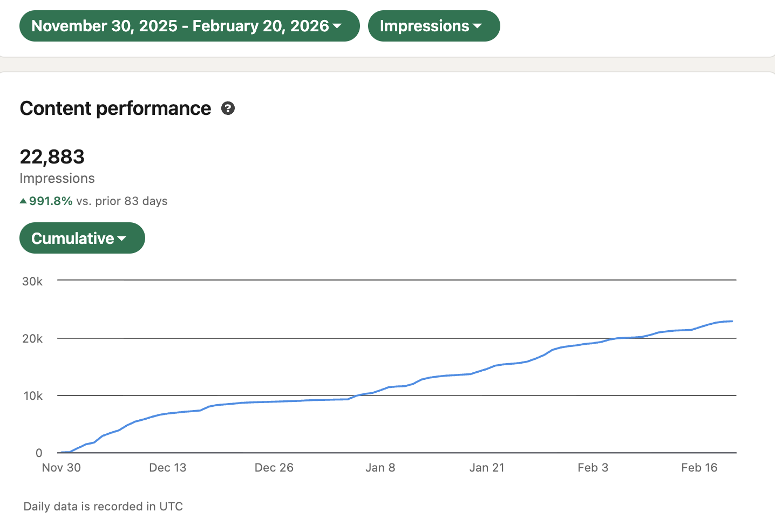Open the help tooltip beside Content performance
This screenshot has height=532, width=775.
[228, 108]
